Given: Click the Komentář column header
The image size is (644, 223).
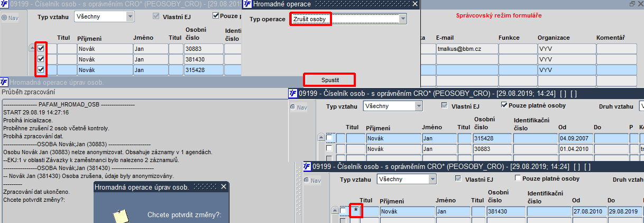Looking at the screenshot, I should pyautogui.click(x=611, y=38).
